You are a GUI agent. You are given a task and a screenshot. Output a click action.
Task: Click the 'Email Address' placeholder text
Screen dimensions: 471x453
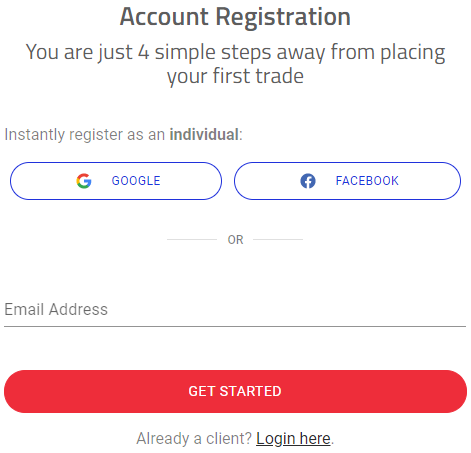[x=56, y=310]
